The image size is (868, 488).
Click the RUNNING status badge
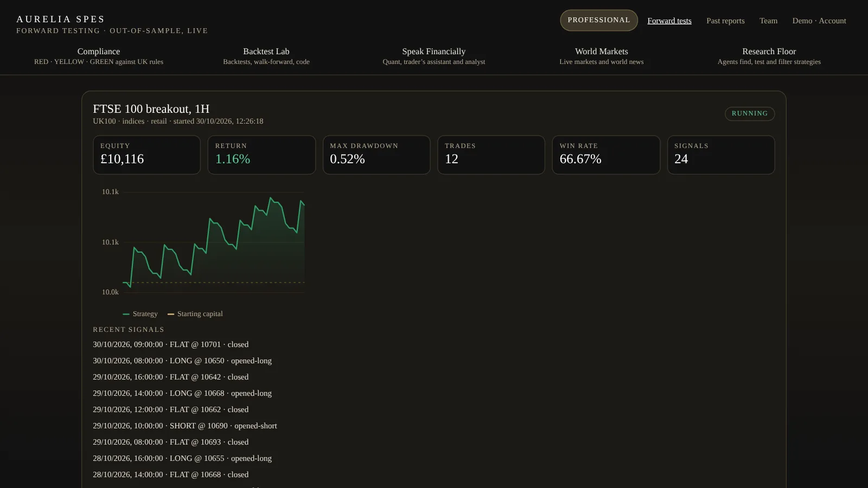coord(750,113)
